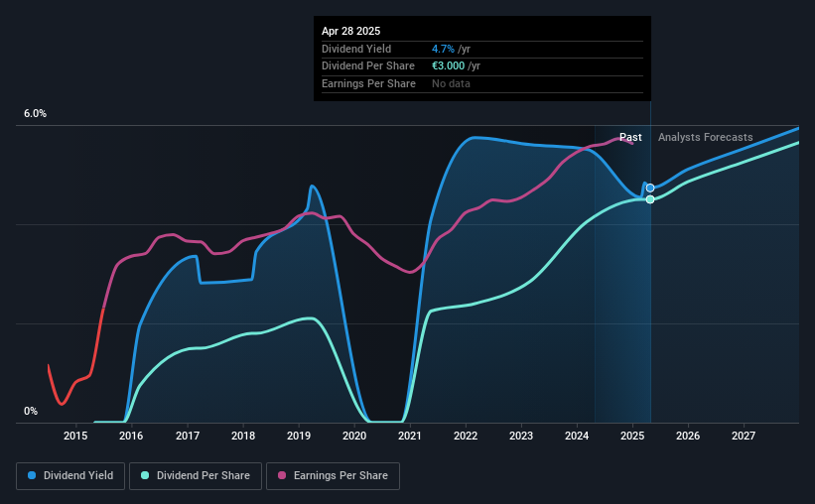Select the 2019 x-axis label

(x=299, y=436)
